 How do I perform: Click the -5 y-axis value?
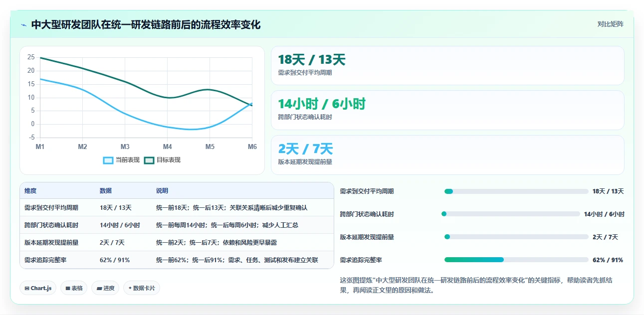click(x=31, y=138)
